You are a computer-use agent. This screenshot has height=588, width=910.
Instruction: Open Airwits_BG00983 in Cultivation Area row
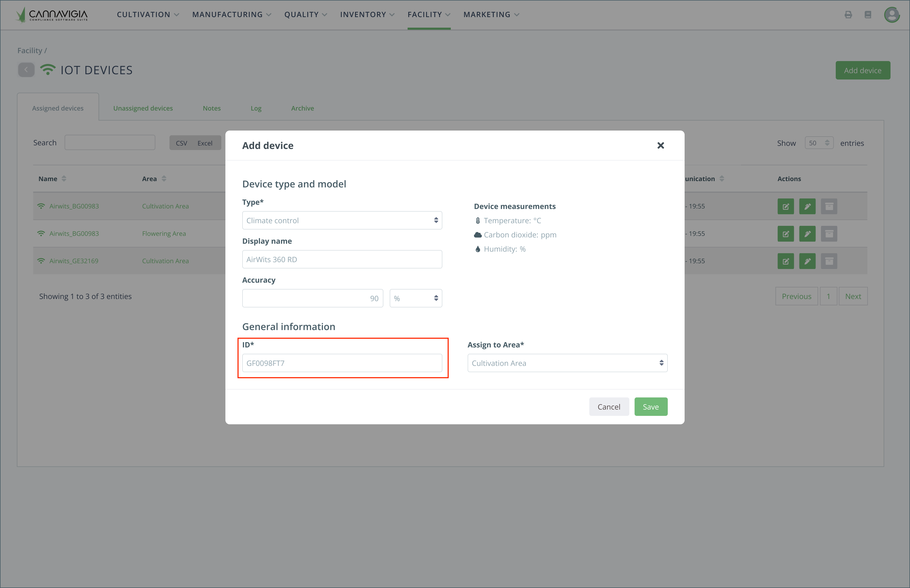pyautogui.click(x=74, y=206)
